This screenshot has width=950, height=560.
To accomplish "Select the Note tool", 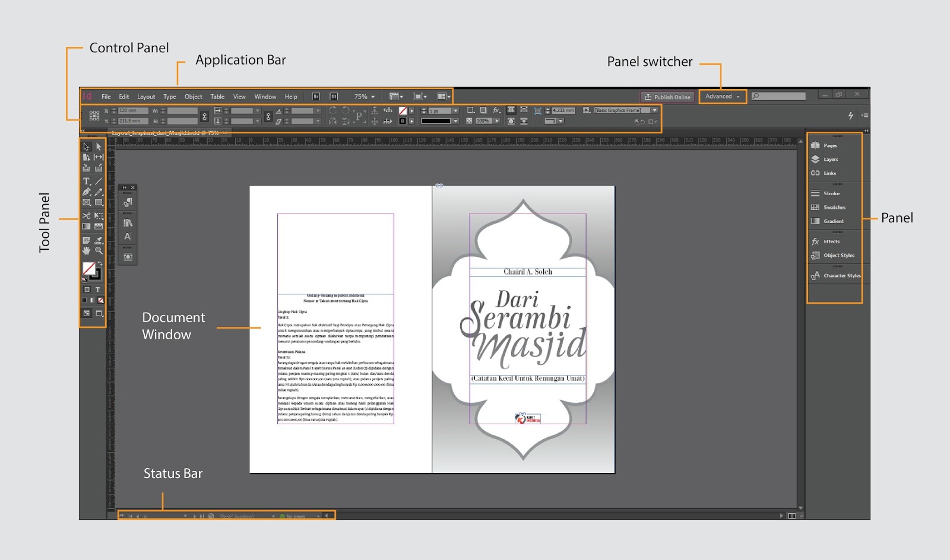I will [x=86, y=240].
